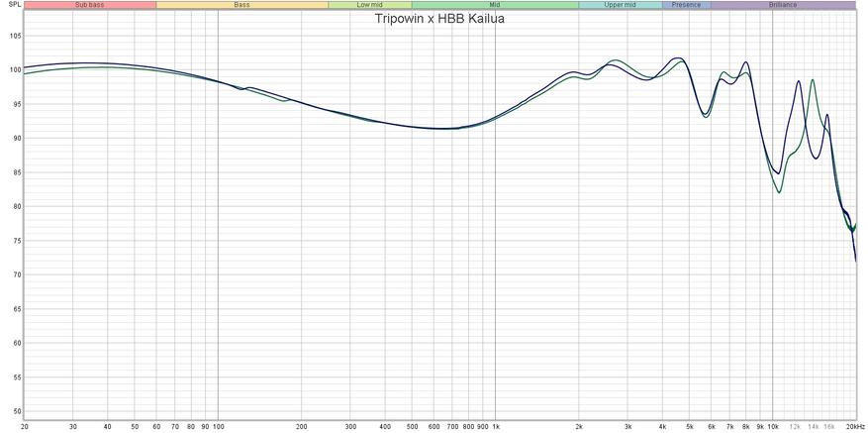Click the 65 dB axis value
The height and width of the screenshot is (433, 868).
(17, 309)
